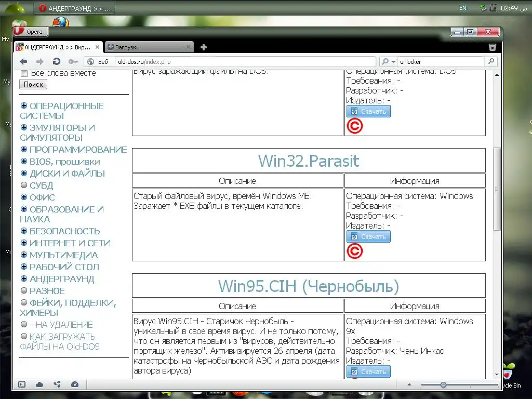
Task: Open Win95.CIH (Чернобыль) title link
Action: click(309, 286)
